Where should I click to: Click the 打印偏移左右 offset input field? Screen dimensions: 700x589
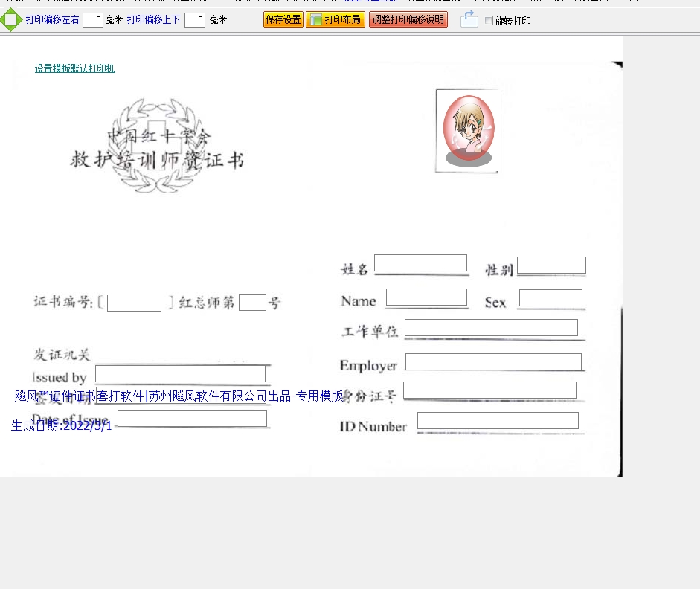pyautogui.click(x=93, y=20)
